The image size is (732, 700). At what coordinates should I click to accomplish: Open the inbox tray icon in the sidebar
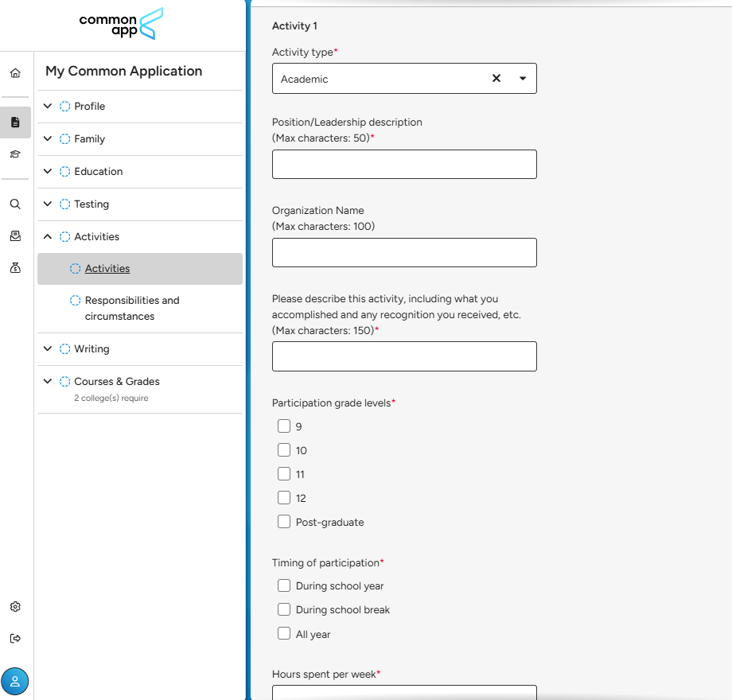tap(15, 235)
